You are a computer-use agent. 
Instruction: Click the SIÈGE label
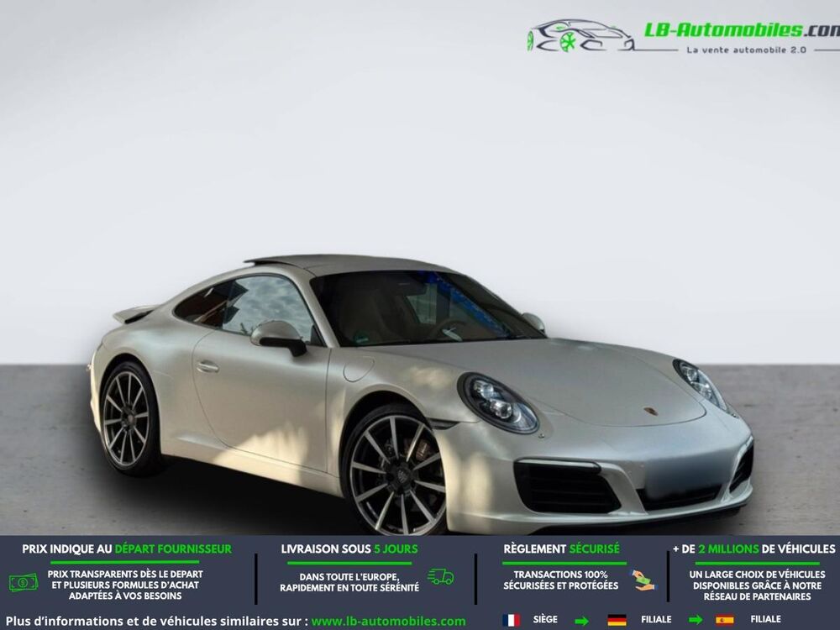tap(545, 619)
